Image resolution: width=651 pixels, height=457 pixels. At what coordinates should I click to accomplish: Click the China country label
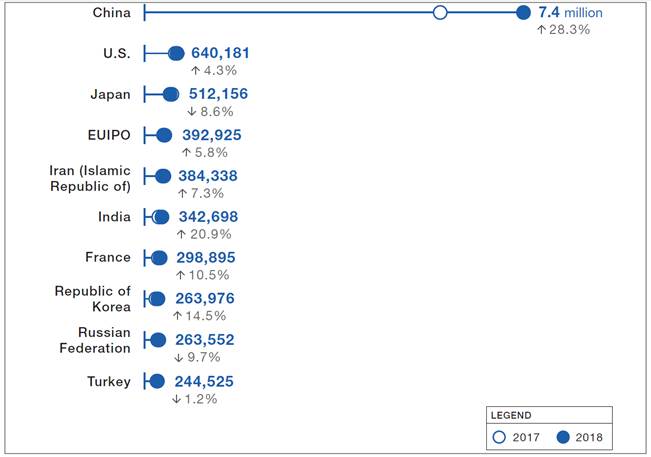pyautogui.click(x=111, y=12)
